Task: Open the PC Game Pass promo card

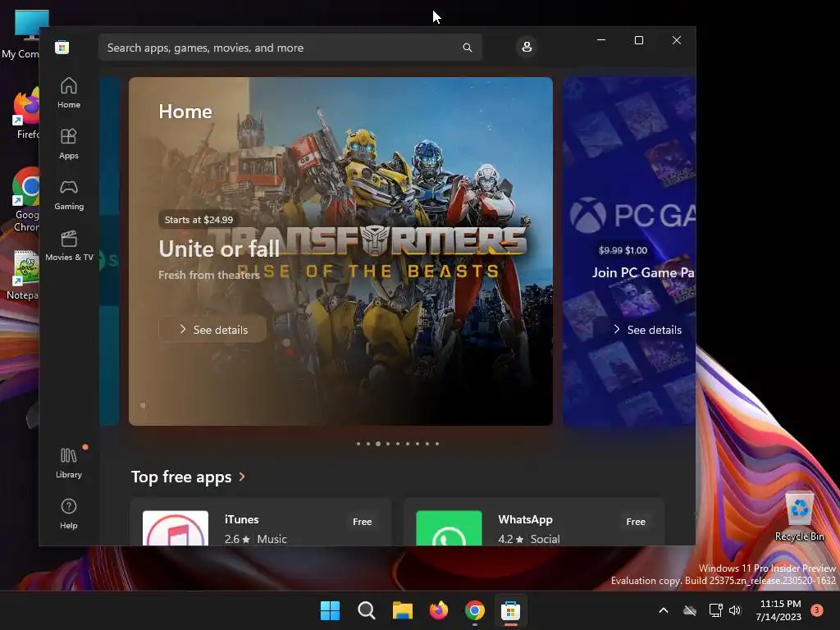Action: pyautogui.click(x=629, y=251)
